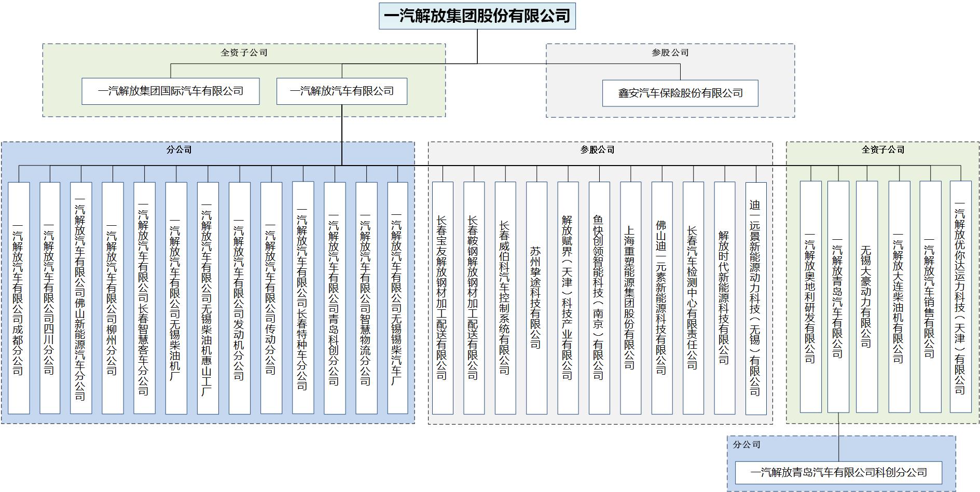The height and width of the screenshot is (492, 980).
Task: Click the 发动机分公司 box
Action: 239,298
